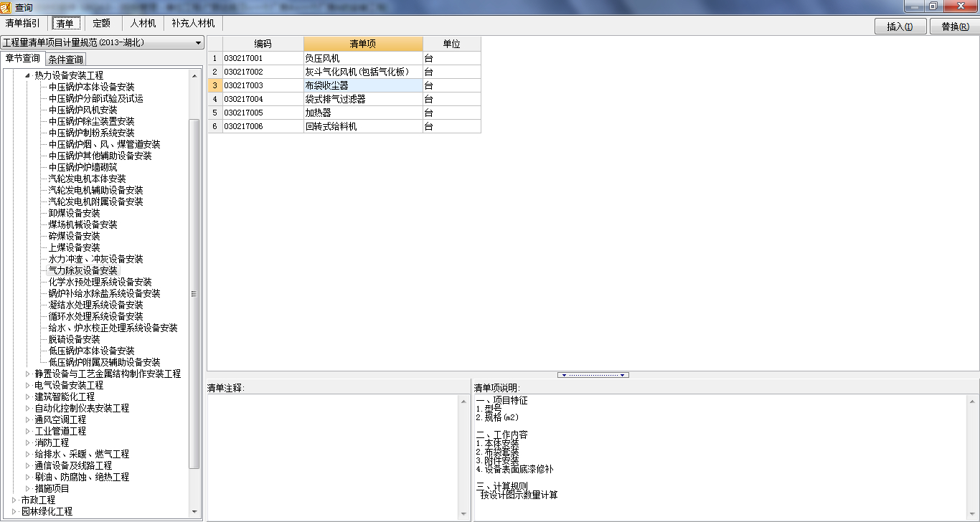The width and height of the screenshot is (980, 522).
Task: Expand the 通信设备及线路工程 node
Action: 28,465
